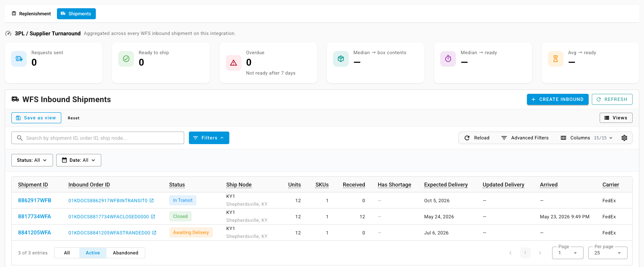Switch to Abandoned entries toggle

126,253
